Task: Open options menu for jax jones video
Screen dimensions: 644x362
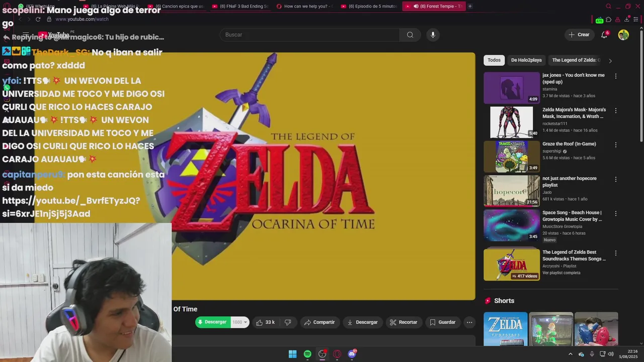Action: tap(615, 76)
